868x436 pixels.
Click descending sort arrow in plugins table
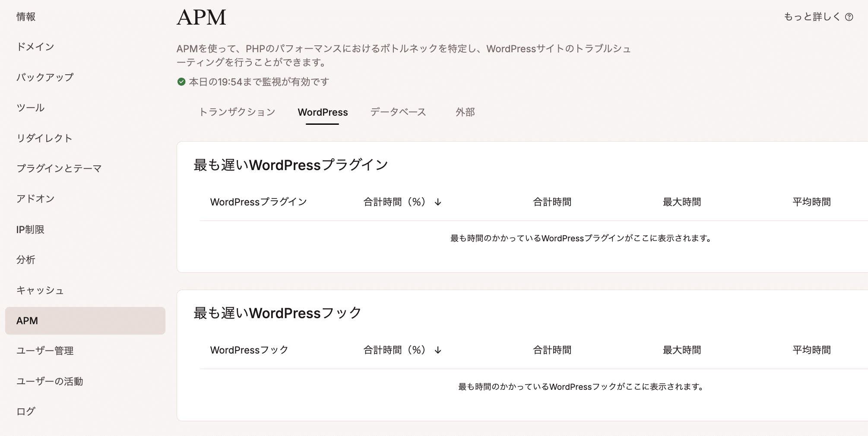[x=438, y=202]
